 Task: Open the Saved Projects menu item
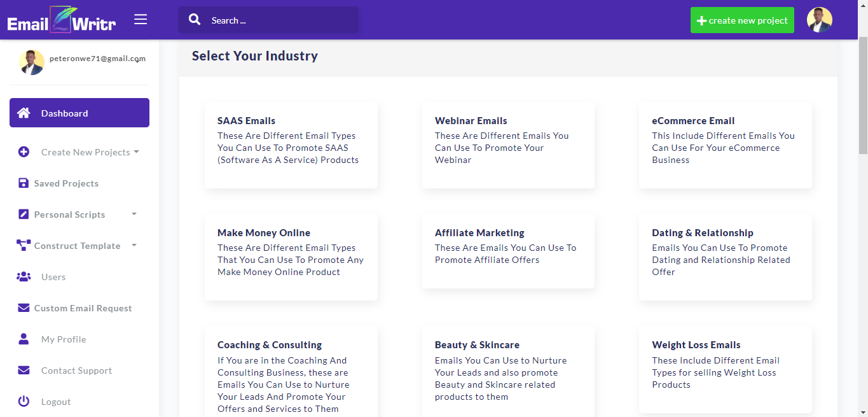(x=66, y=183)
